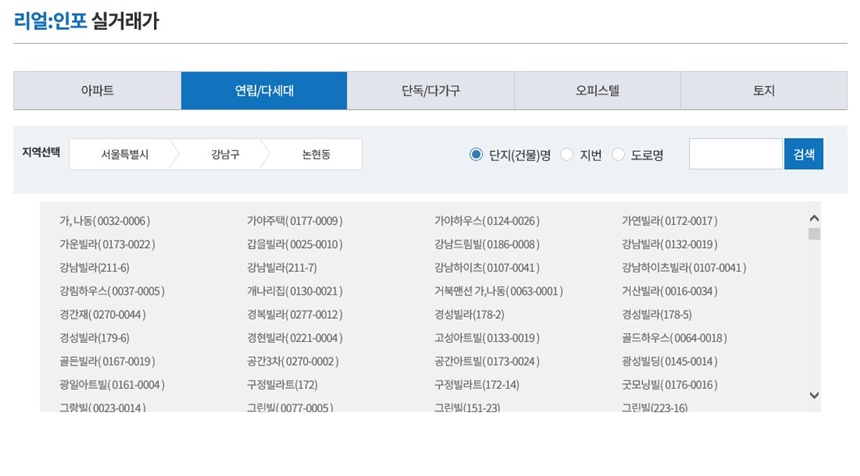860x476 pixels.
Task: Click the 검색 search button
Action: click(804, 154)
